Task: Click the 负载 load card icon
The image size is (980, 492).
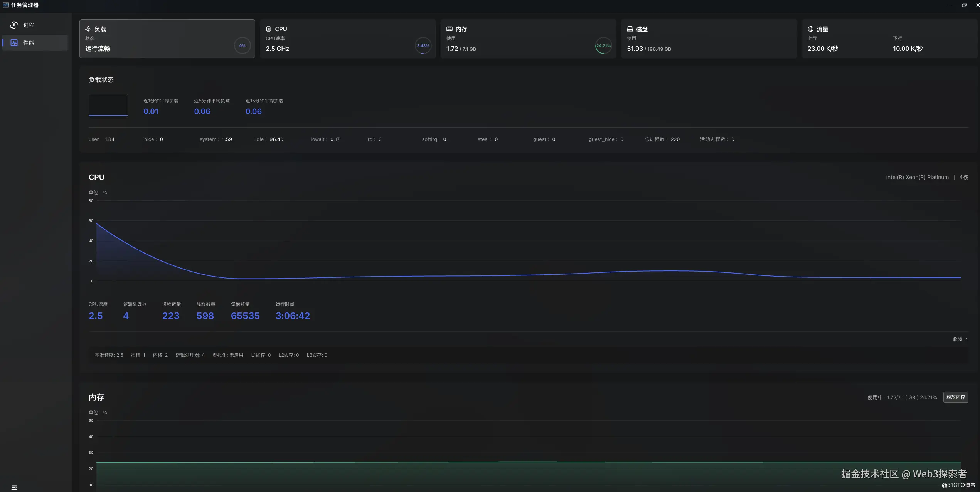Action: click(x=88, y=29)
